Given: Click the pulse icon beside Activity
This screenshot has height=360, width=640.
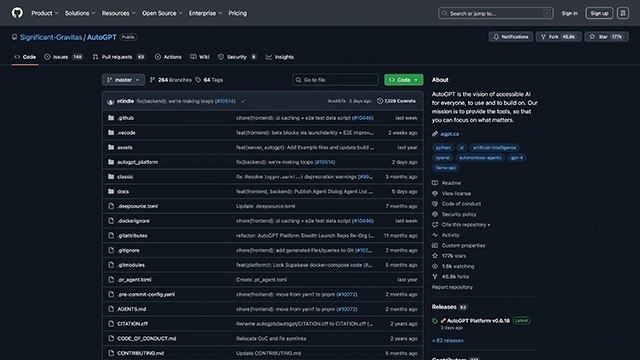Looking at the screenshot, I should coord(435,235).
